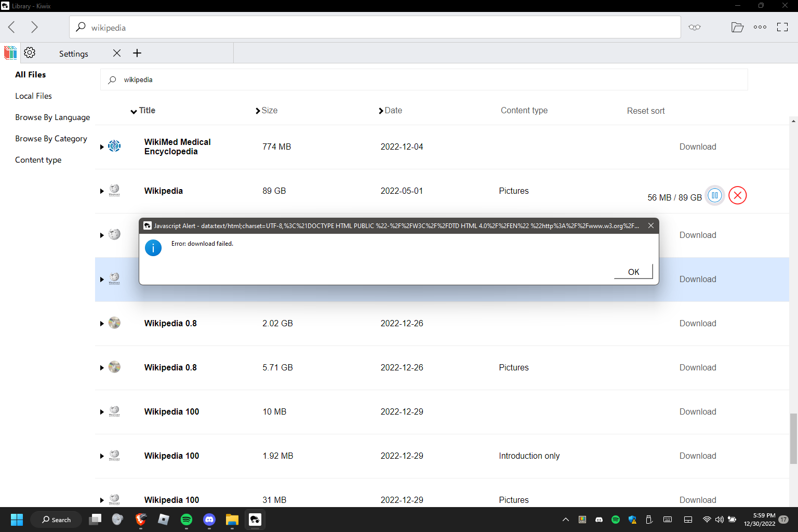Download the 10 MB Wikipedia 100 file
Image resolution: width=798 pixels, height=532 pixels.
698,411
